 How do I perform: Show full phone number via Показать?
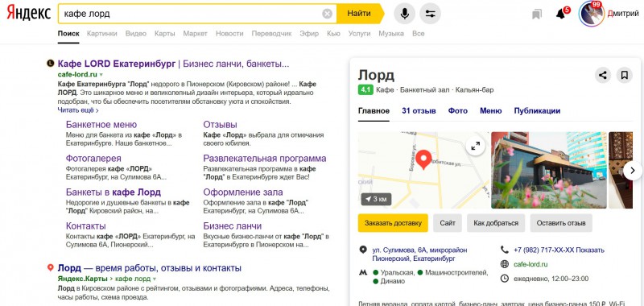[591, 250]
